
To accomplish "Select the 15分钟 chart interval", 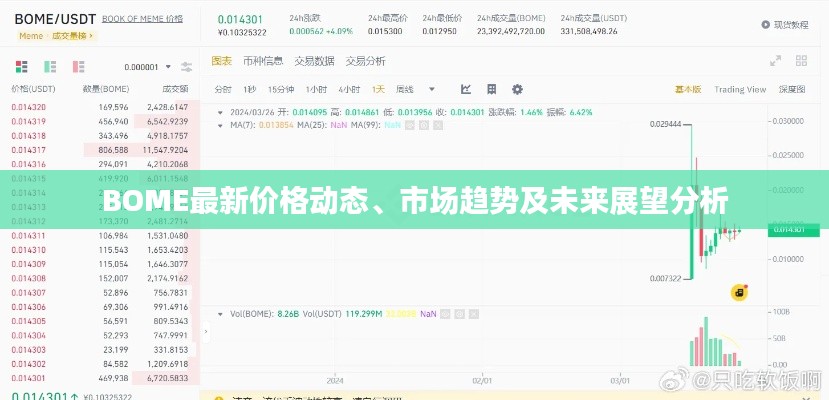I will [x=281, y=89].
